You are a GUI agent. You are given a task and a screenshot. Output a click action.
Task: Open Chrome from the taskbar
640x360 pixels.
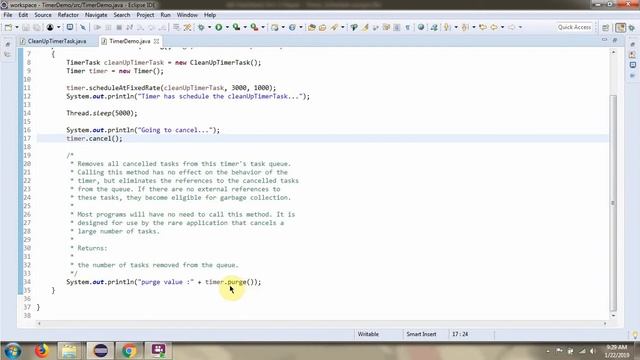click(x=129, y=351)
